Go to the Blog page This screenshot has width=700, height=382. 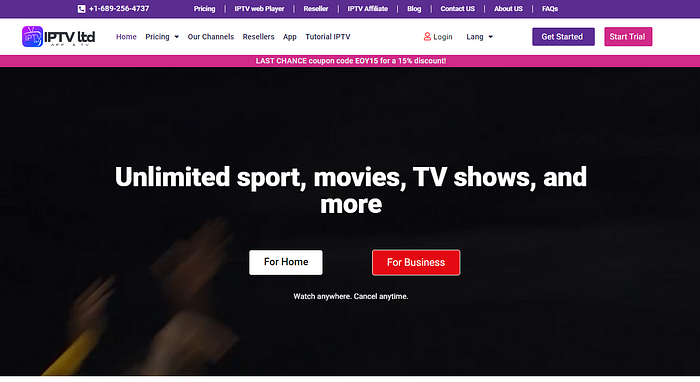pyautogui.click(x=414, y=9)
